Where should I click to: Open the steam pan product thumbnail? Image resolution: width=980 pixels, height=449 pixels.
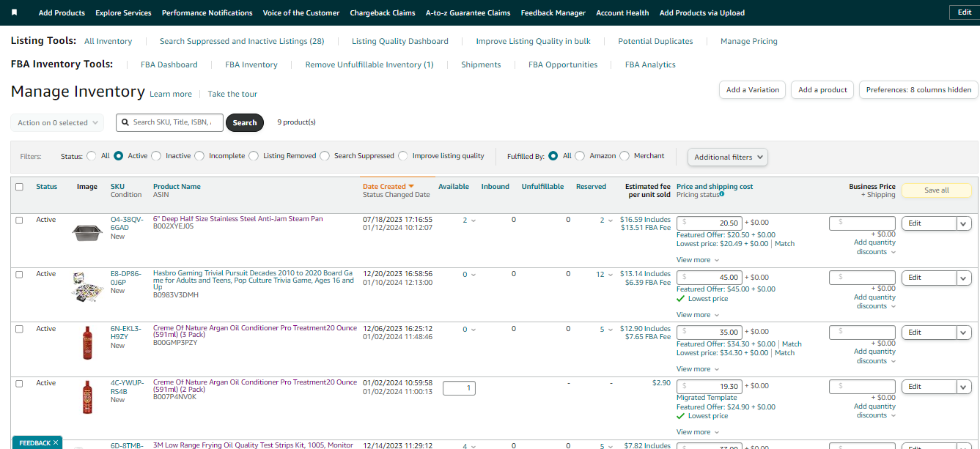click(86, 232)
